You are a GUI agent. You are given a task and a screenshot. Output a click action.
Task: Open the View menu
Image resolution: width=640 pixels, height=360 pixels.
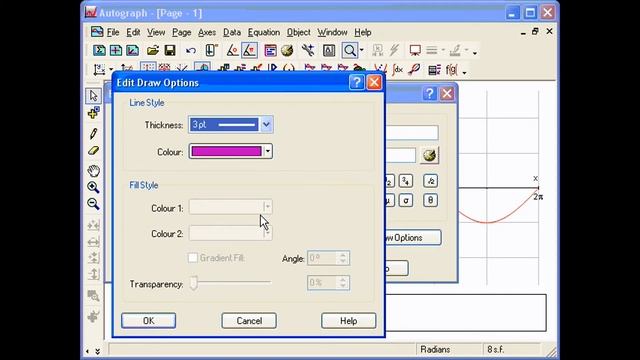(x=156, y=32)
